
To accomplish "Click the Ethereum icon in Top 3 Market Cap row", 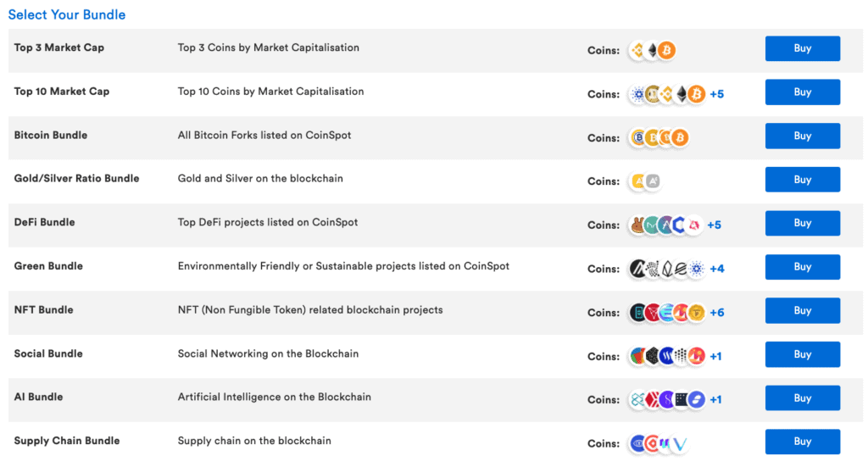I will (x=653, y=50).
